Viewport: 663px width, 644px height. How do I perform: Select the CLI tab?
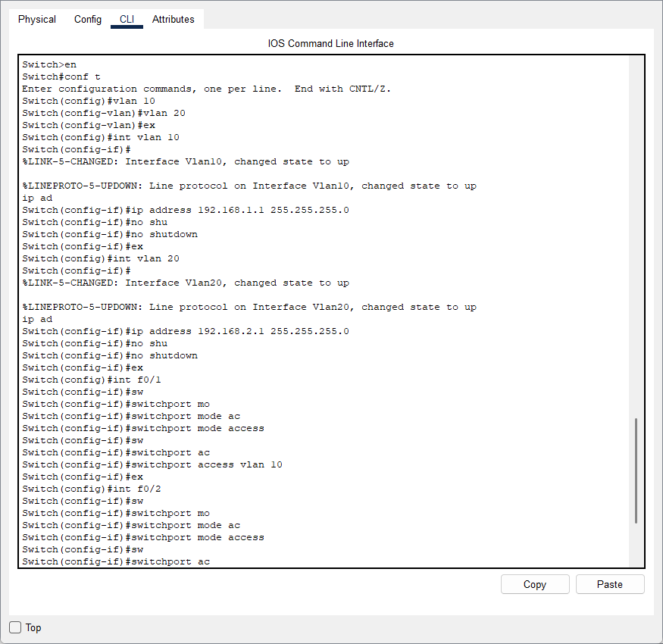click(x=127, y=19)
